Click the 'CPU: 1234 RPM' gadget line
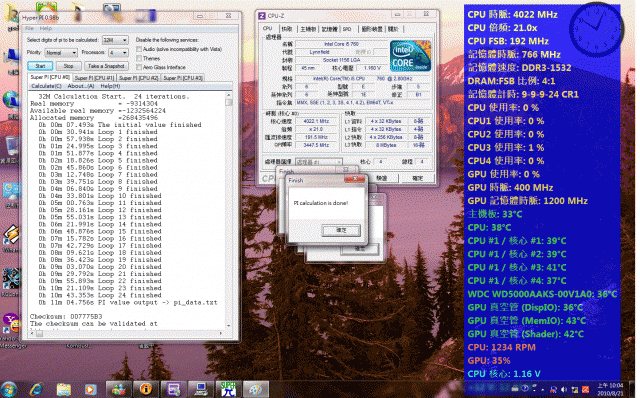This screenshot has width=640, height=398. pyautogui.click(x=501, y=347)
